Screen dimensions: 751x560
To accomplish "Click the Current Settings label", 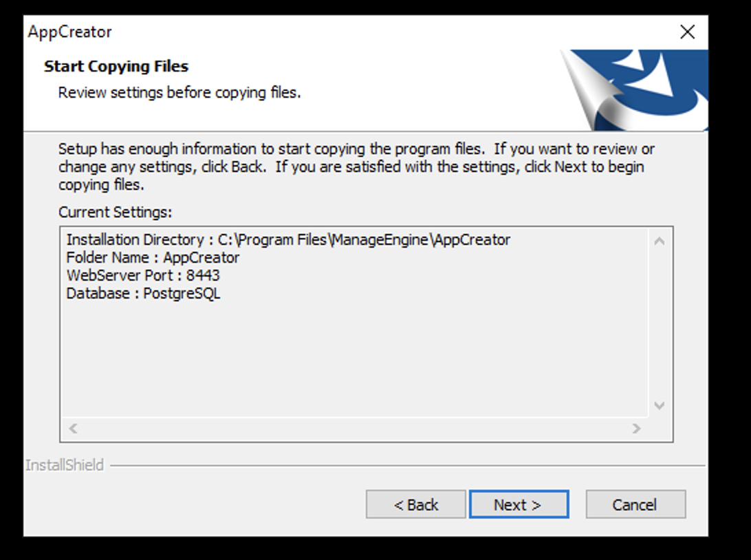I will pyautogui.click(x=115, y=211).
